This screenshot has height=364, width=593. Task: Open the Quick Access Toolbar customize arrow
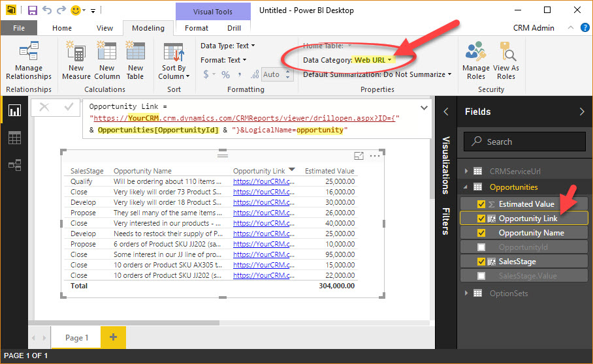[x=93, y=11]
